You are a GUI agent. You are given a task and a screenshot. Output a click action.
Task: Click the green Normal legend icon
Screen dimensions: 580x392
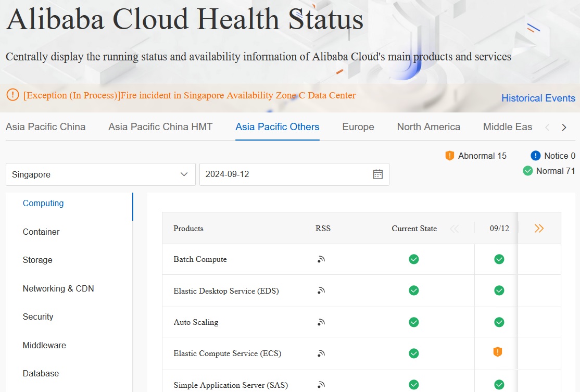point(528,171)
